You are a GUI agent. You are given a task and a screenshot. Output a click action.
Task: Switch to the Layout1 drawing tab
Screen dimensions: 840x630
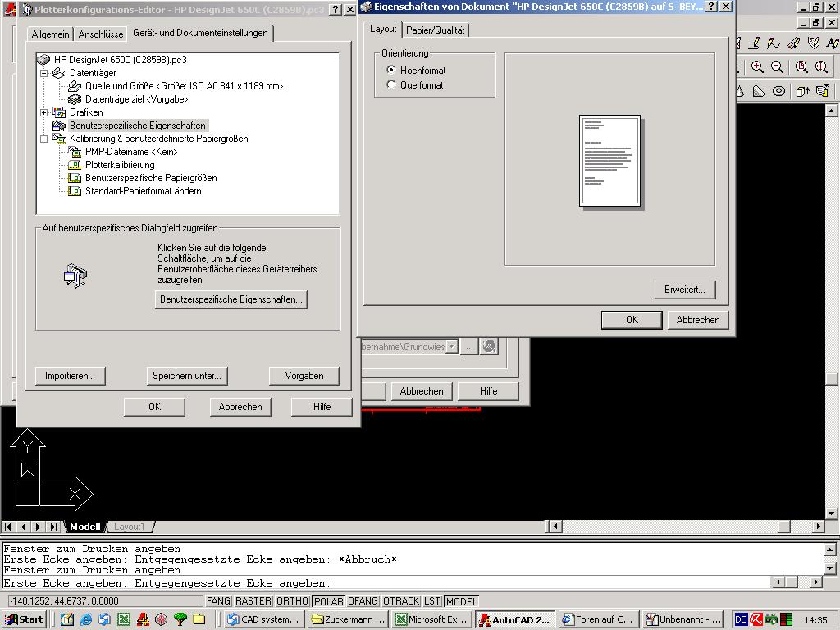click(130, 527)
